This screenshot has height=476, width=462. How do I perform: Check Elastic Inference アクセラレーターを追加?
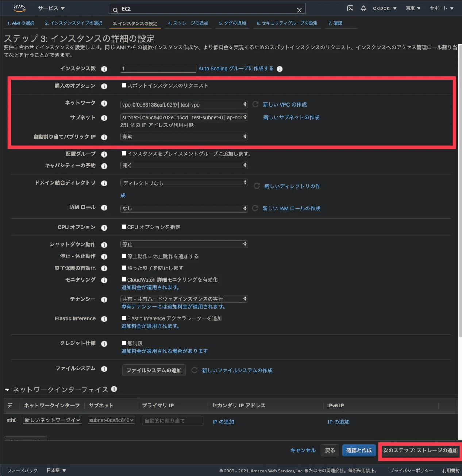point(124,318)
